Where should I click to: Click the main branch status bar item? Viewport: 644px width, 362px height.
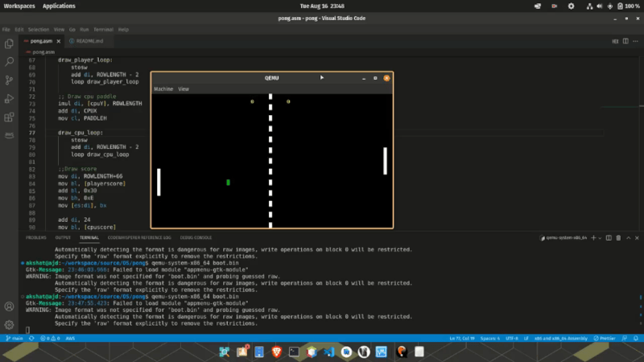[x=14, y=338]
